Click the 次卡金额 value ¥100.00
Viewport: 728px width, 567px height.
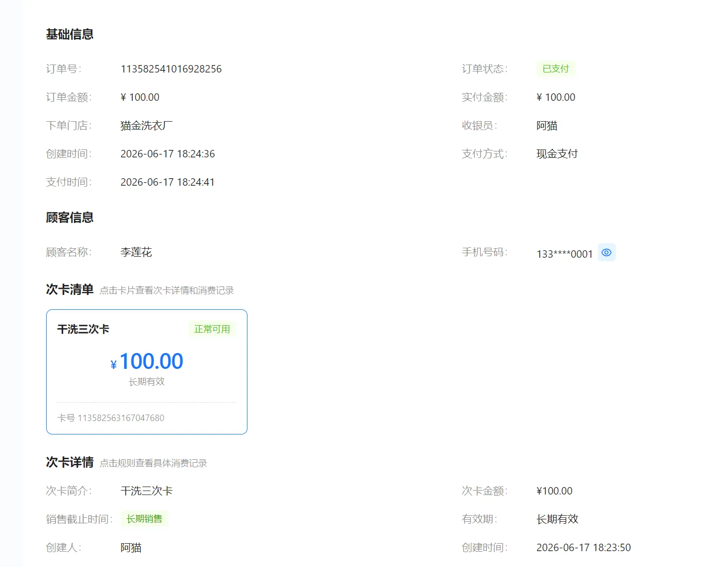(555, 491)
